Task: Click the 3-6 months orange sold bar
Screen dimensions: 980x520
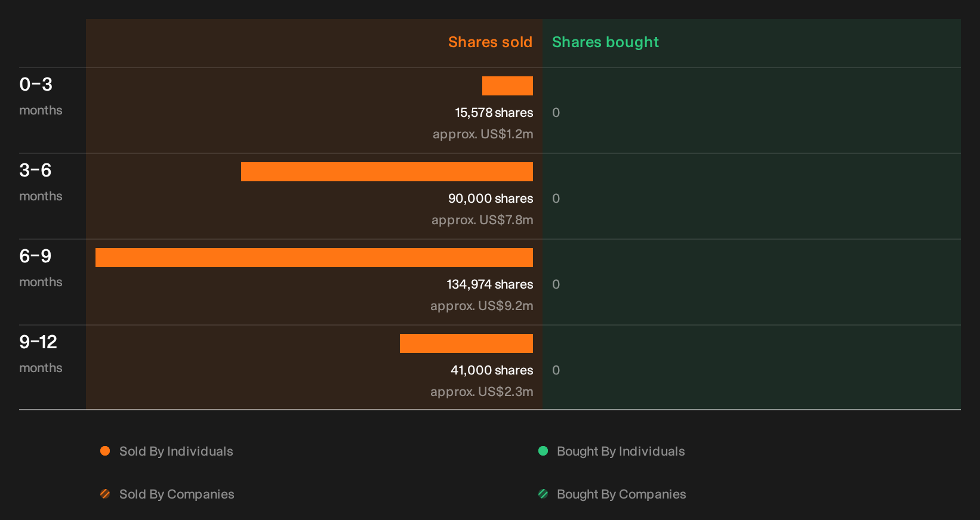Action: (x=387, y=172)
